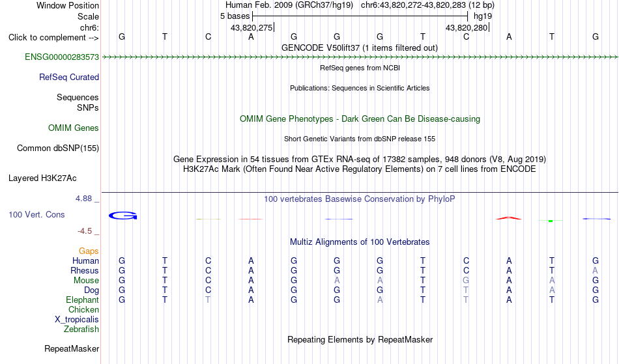Click 'Publications: Sequences in Scientific Articles' title
This screenshot has width=619, height=364.
tap(360, 88)
